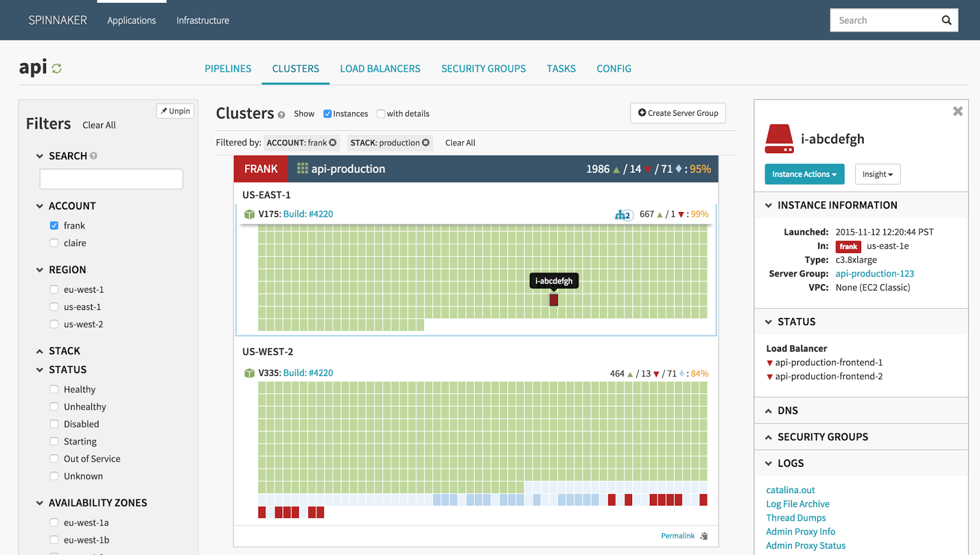Image resolution: width=980 pixels, height=555 pixels.
Task: Enable the 'with details' checkbox
Action: (x=381, y=114)
